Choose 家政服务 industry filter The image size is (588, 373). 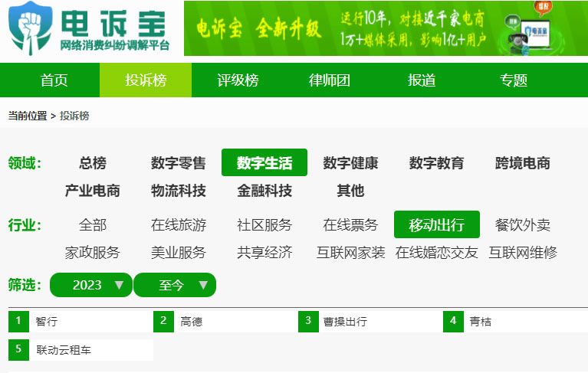(x=93, y=253)
